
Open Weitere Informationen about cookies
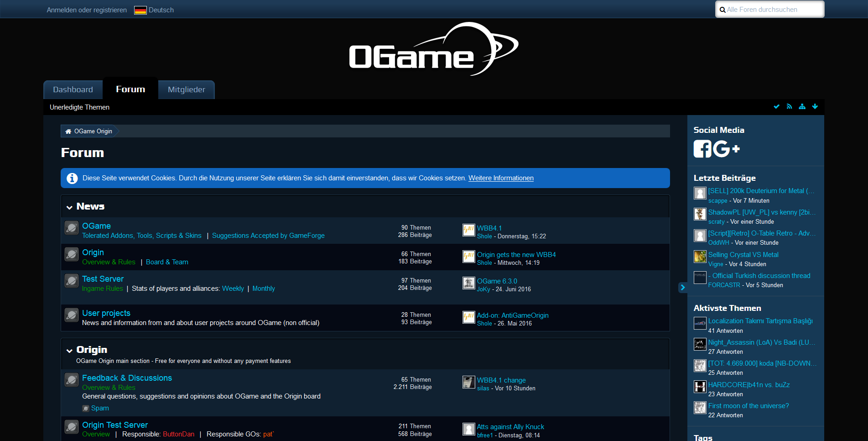[x=500, y=178]
